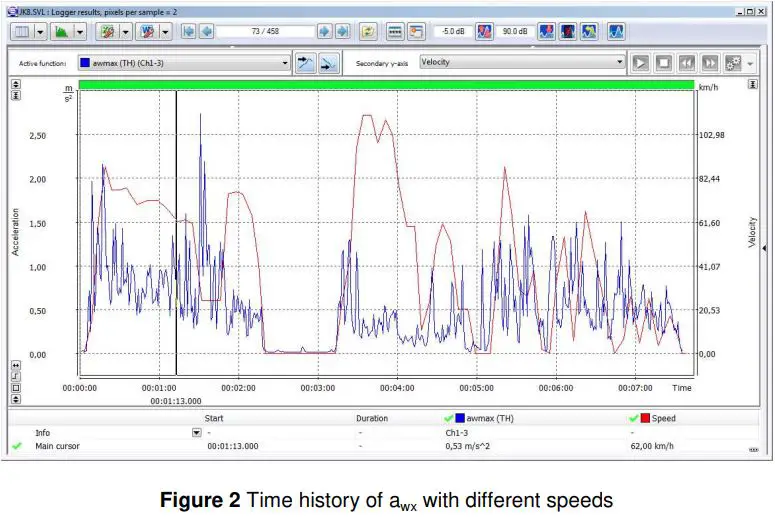
Task: Click the Play playback button
Action: [x=641, y=63]
